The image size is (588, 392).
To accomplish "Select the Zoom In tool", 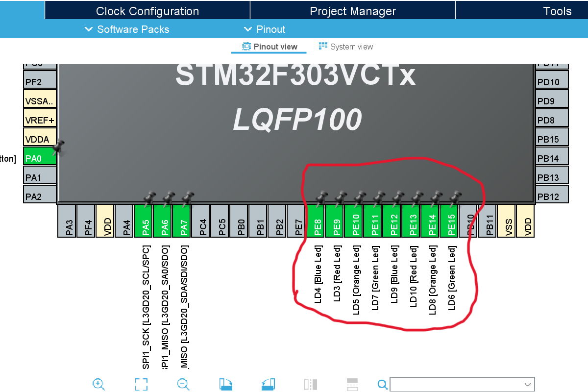I will (x=98, y=384).
